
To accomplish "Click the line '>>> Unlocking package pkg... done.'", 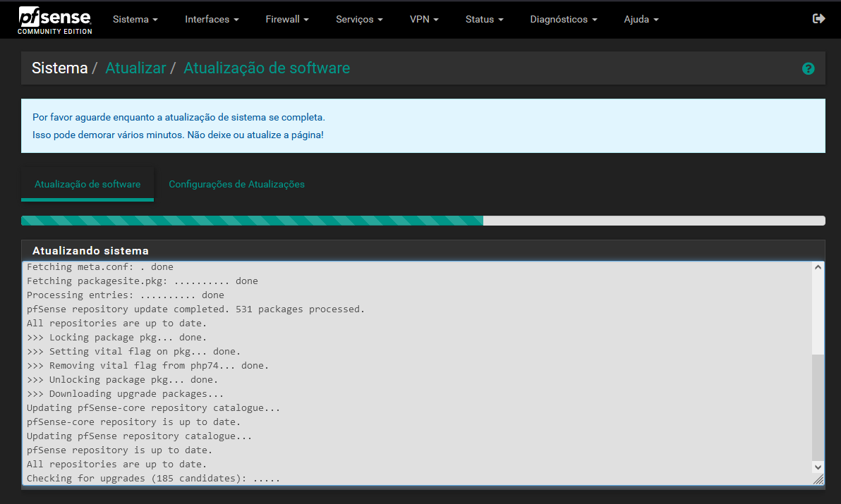I will click(122, 380).
